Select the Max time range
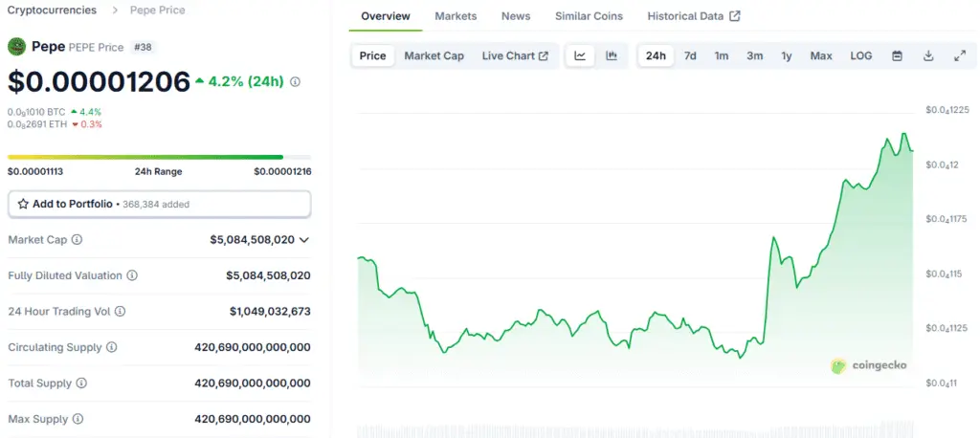This screenshot has width=980, height=438. click(x=820, y=55)
